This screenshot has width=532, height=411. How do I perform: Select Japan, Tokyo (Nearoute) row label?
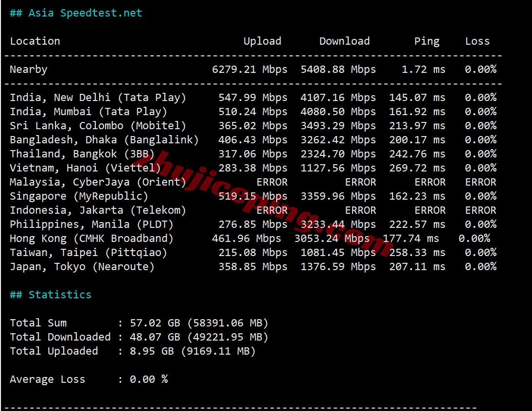[82, 267]
